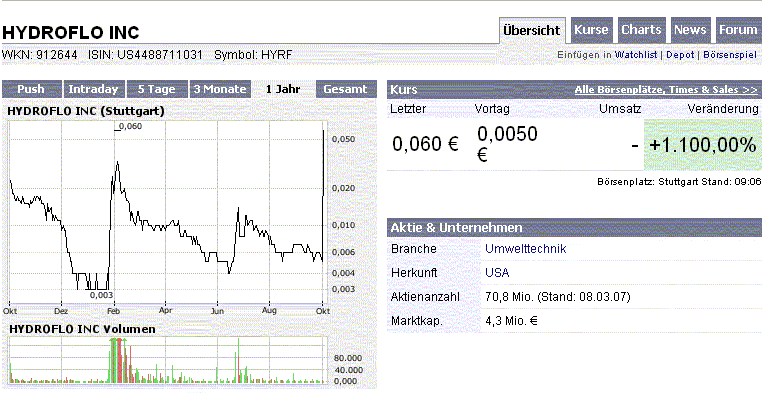Screen dimensions: 775x407
Task: Click the Veränderung column header
Action: [x=723, y=109]
